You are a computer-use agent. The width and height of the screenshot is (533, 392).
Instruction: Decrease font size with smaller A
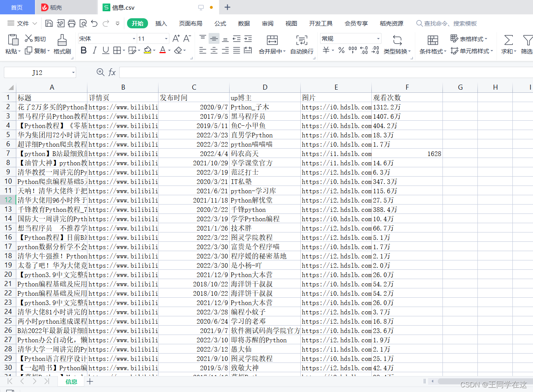(187, 38)
